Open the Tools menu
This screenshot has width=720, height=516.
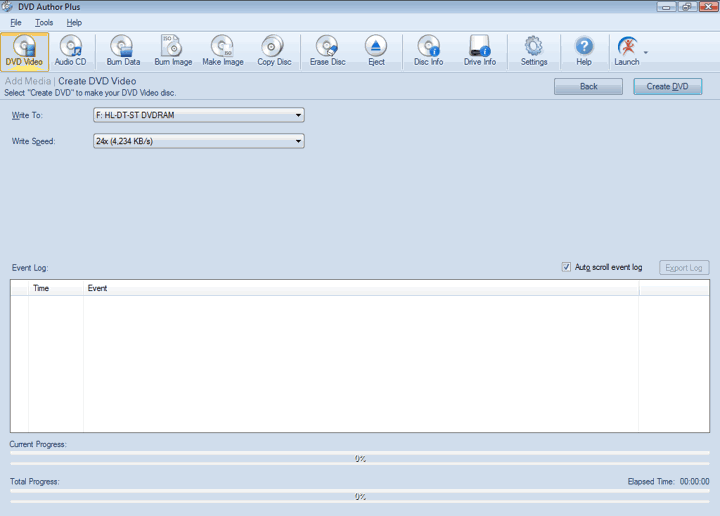pyautogui.click(x=44, y=22)
